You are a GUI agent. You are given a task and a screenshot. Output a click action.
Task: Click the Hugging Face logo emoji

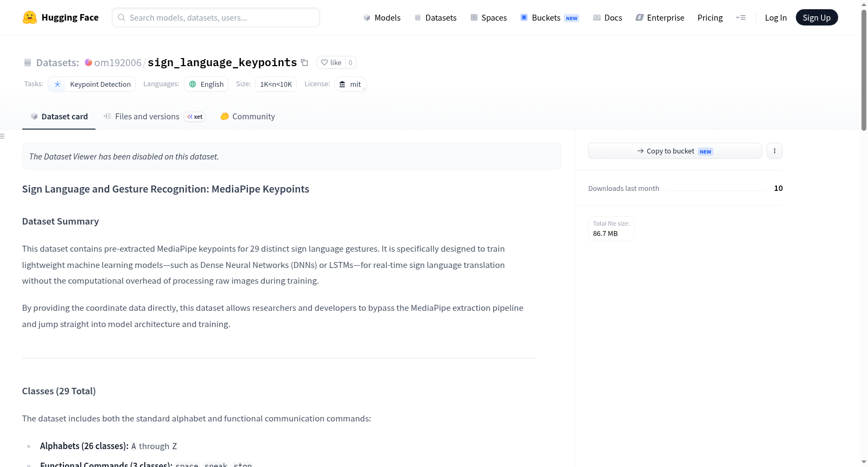[x=30, y=17]
